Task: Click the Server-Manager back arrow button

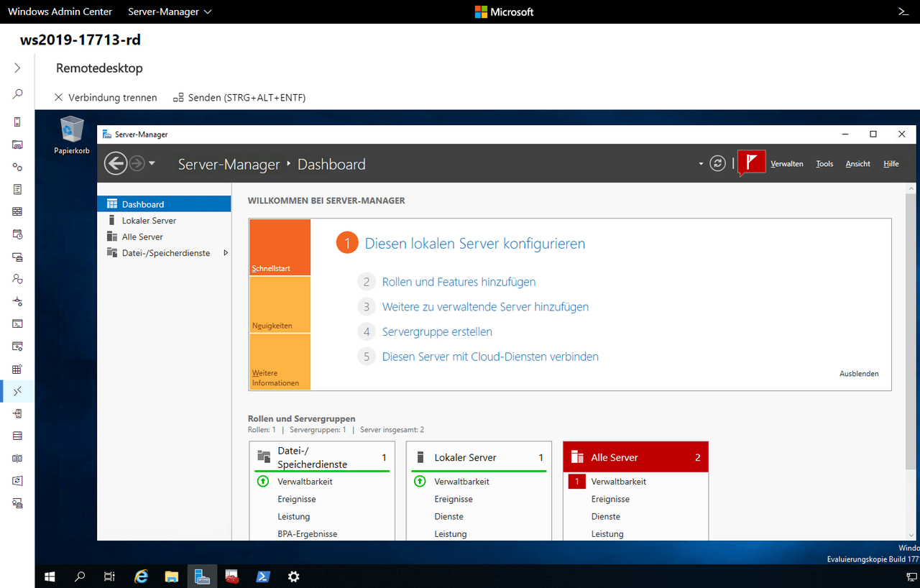Action: point(115,163)
